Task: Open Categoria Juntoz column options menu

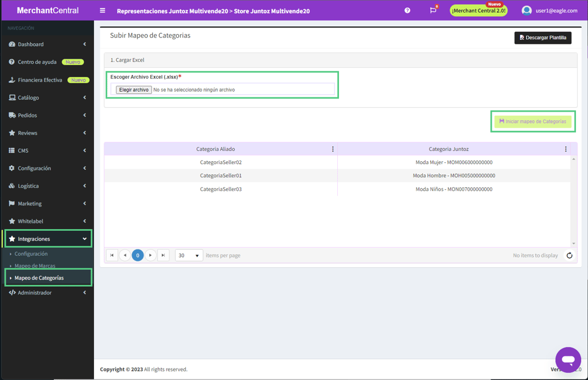Action: click(x=566, y=149)
